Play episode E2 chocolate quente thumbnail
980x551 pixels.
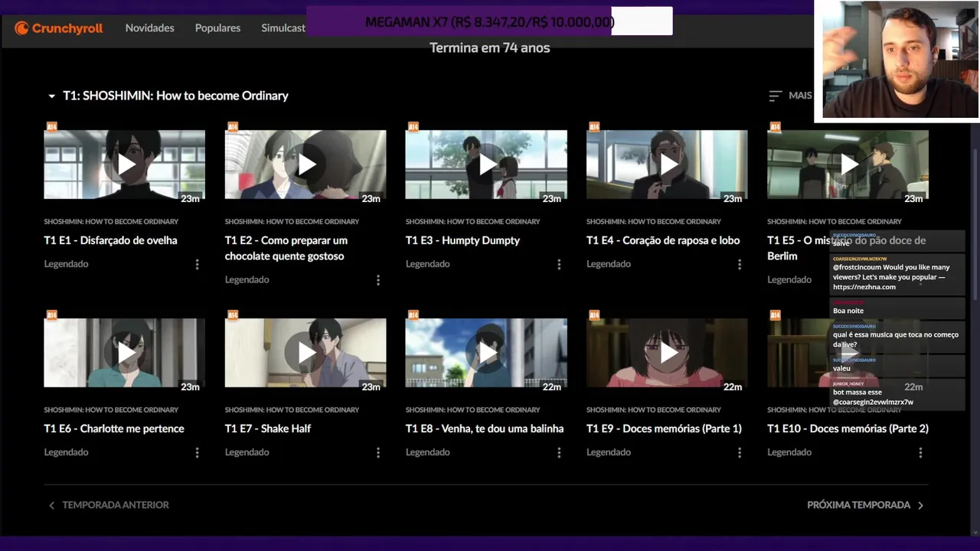[305, 165]
